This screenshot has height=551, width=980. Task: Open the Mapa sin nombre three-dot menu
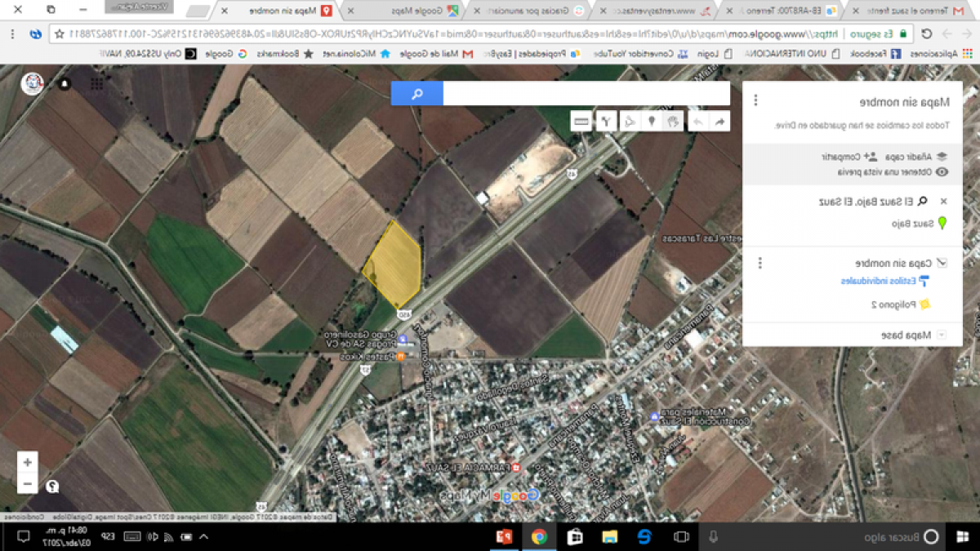755,101
